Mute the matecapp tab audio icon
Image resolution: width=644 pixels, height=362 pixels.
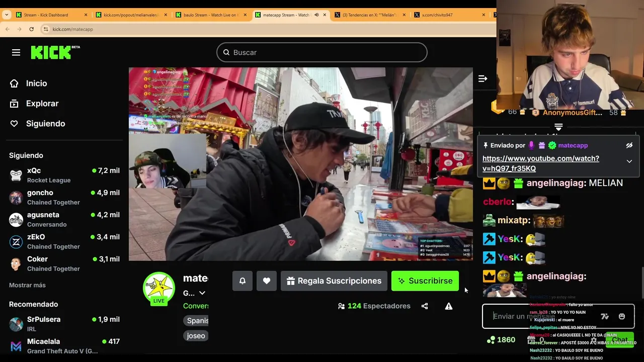click(x=316, y=15)
